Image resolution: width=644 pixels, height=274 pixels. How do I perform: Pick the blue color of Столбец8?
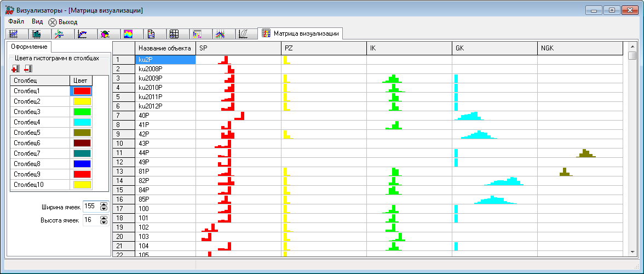82,164
